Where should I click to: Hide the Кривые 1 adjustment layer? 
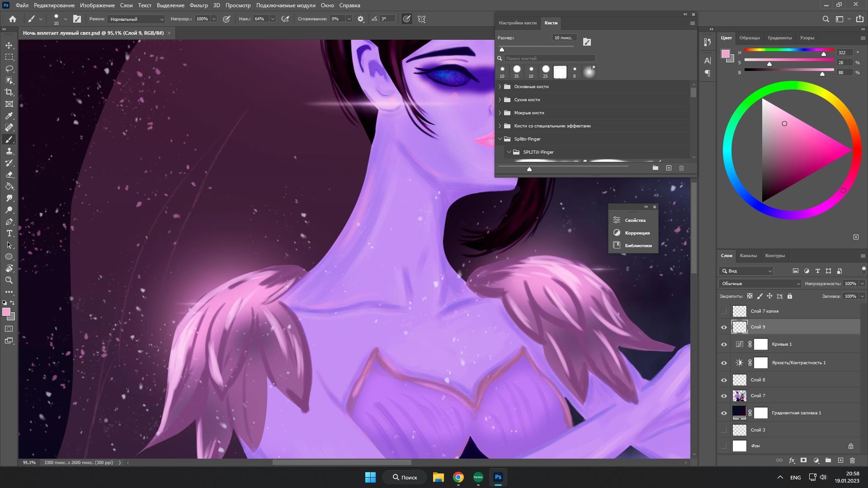[724, 344]
